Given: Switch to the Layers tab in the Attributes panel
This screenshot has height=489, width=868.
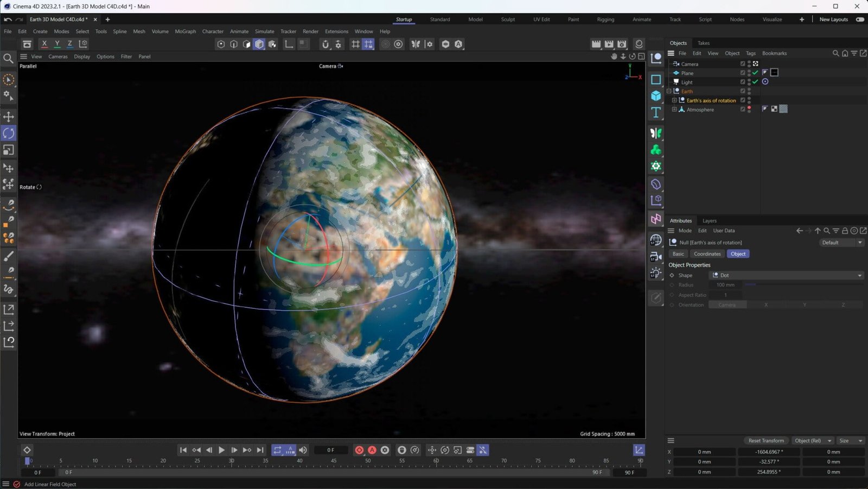Looking at the screenshot, I should 709,220.
